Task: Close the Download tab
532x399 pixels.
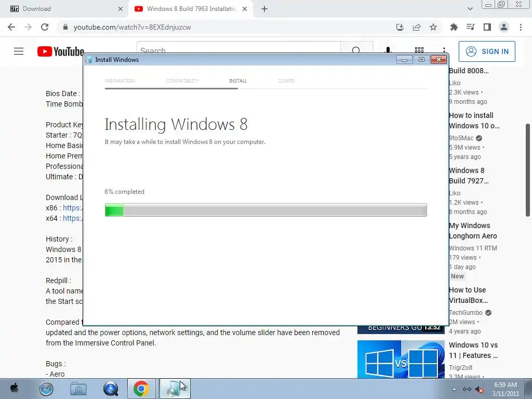Action: pos(121,9)
